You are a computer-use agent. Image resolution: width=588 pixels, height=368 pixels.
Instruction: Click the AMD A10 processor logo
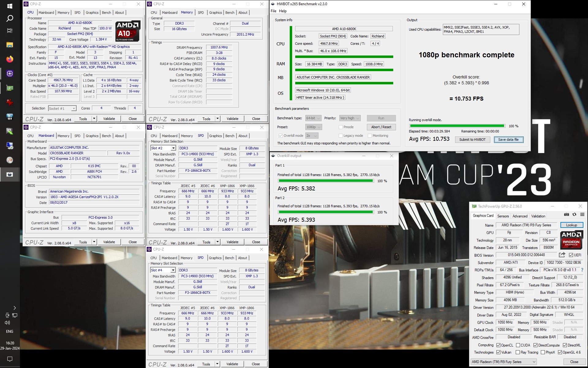128,31
